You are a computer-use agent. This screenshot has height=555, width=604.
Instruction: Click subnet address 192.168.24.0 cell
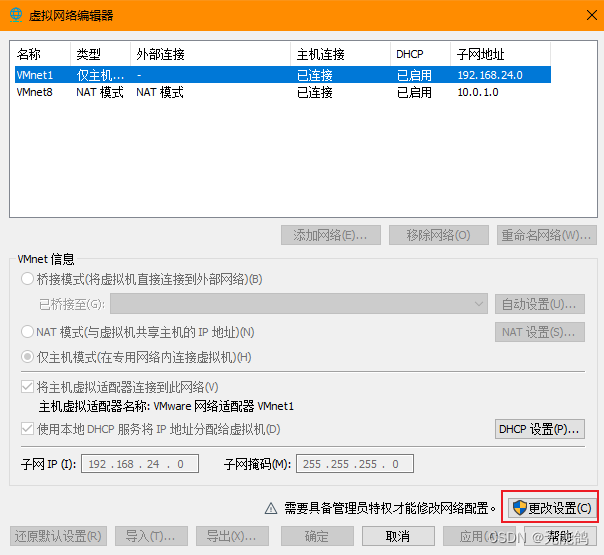490,75
